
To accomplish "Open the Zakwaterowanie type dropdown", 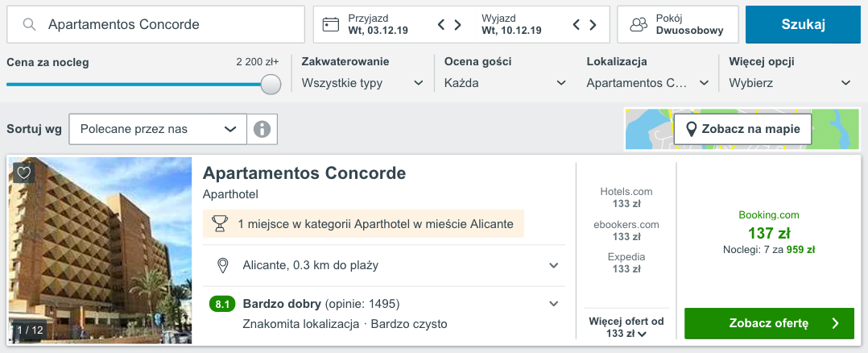I will (362, 82).
